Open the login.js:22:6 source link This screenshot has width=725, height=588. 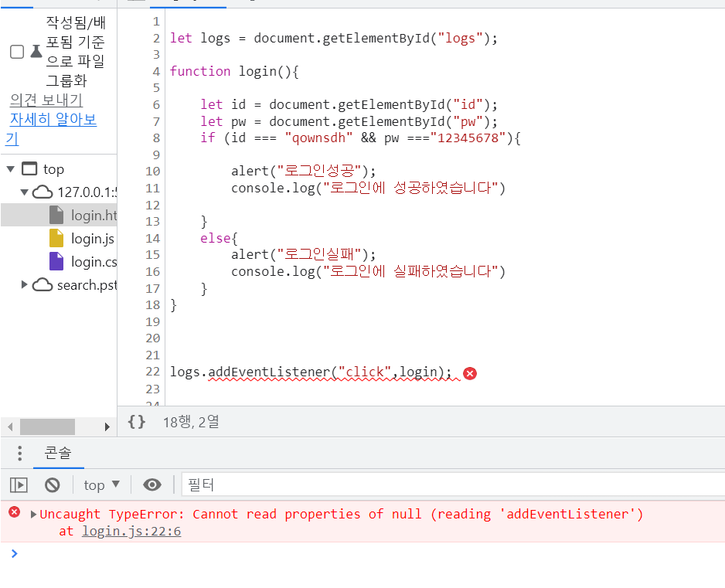pos(131,531)
